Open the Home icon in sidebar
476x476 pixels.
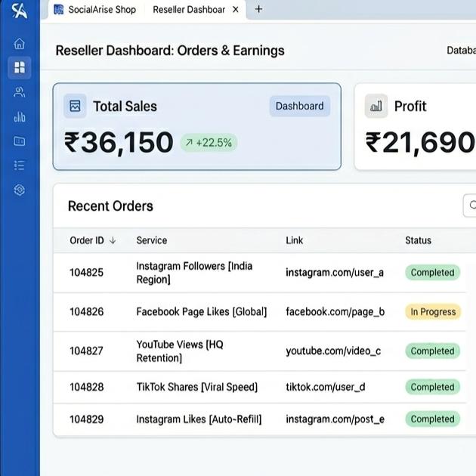pyautogui.click(x=20, y=43)
